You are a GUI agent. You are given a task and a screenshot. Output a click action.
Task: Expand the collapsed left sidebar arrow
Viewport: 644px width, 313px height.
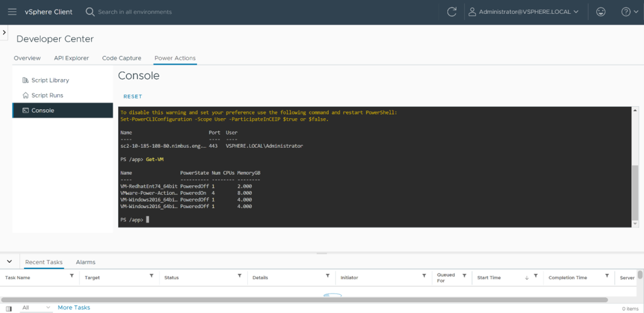tap(4, 32)
